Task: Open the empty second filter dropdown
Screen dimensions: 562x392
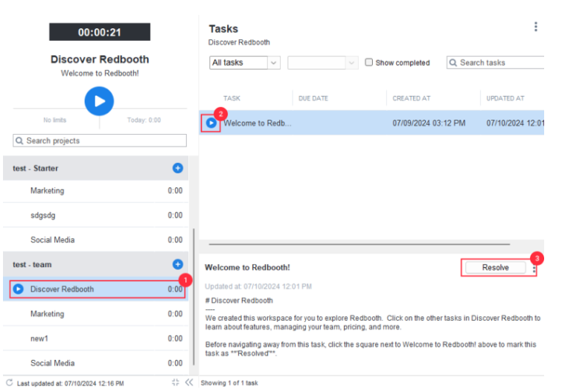Action: point(323,62)
